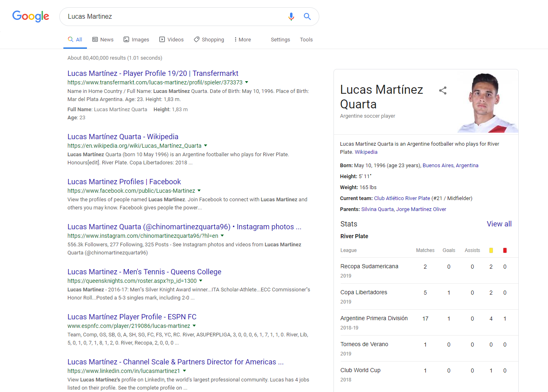The width and height of the screenshot is (548, 392).
Task: Open the Videos search tab
Action: click(x=171, y=39)
